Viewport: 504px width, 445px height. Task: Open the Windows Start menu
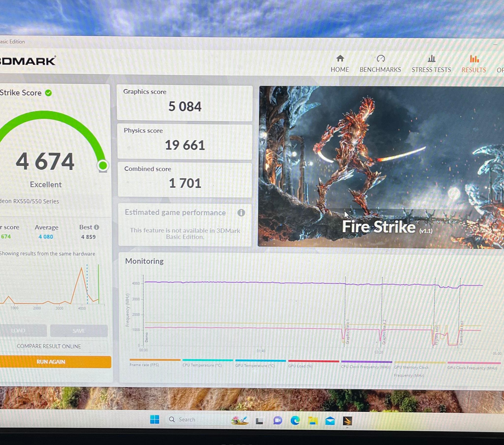tap(155, 419)
